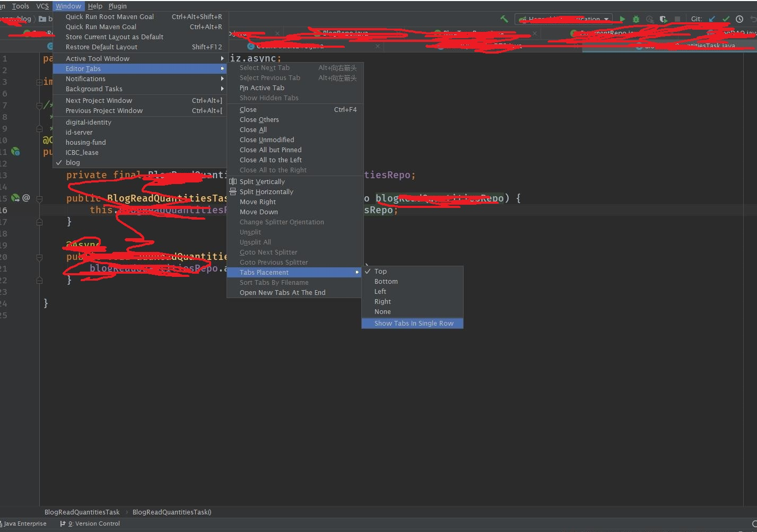Click green bean gutter icon on line 15

(15, 198)
